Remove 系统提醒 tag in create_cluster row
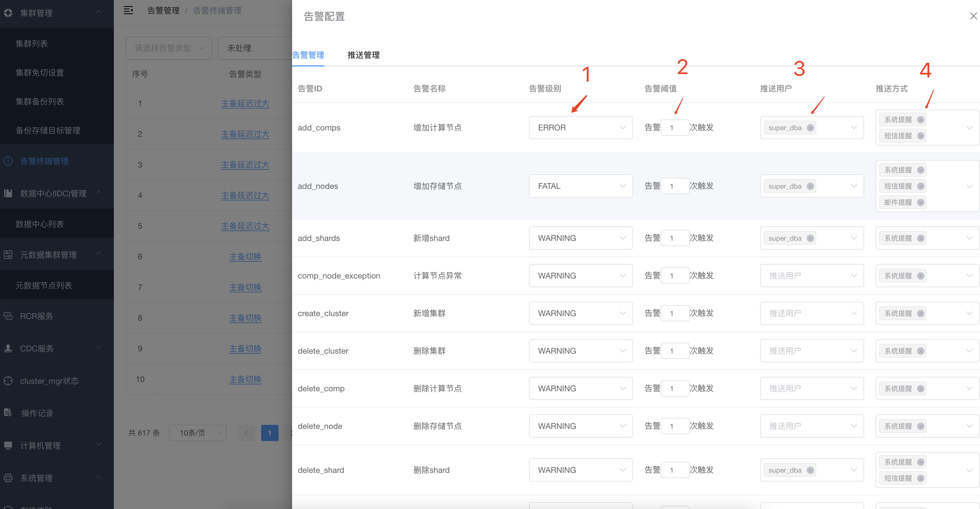Image resolution: width=980 pixels, height=509 pixels. (x=920, y=314)
